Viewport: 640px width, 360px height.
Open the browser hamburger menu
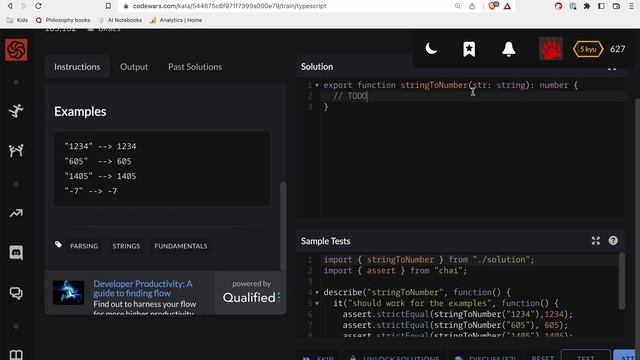click(631, 6)
